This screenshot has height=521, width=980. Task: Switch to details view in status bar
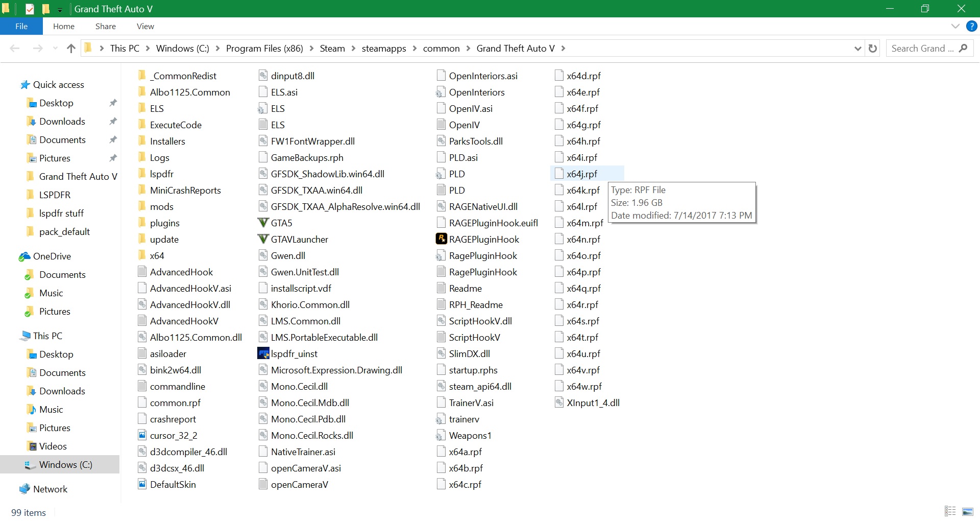(950, 511)
